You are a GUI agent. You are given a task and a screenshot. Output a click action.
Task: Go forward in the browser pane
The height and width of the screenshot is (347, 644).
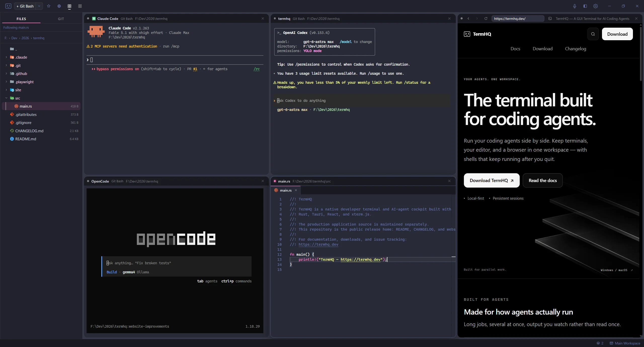pyautogui.click(x=477, y=19)
